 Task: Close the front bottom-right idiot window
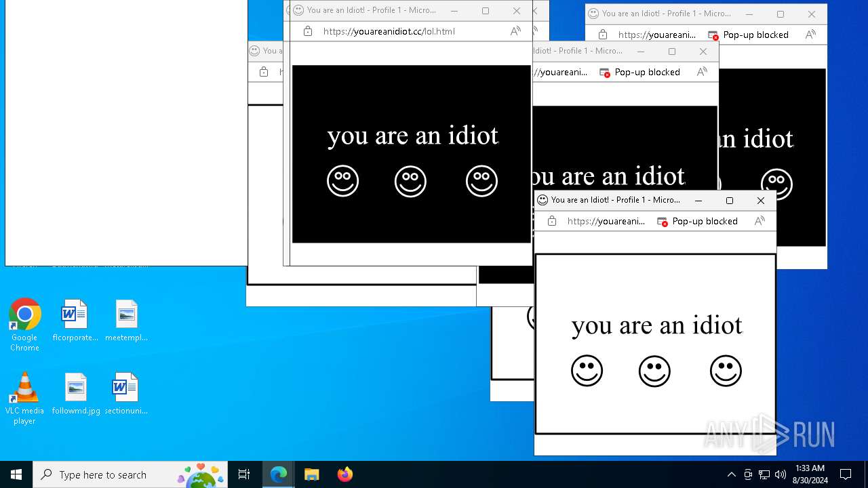761,201
